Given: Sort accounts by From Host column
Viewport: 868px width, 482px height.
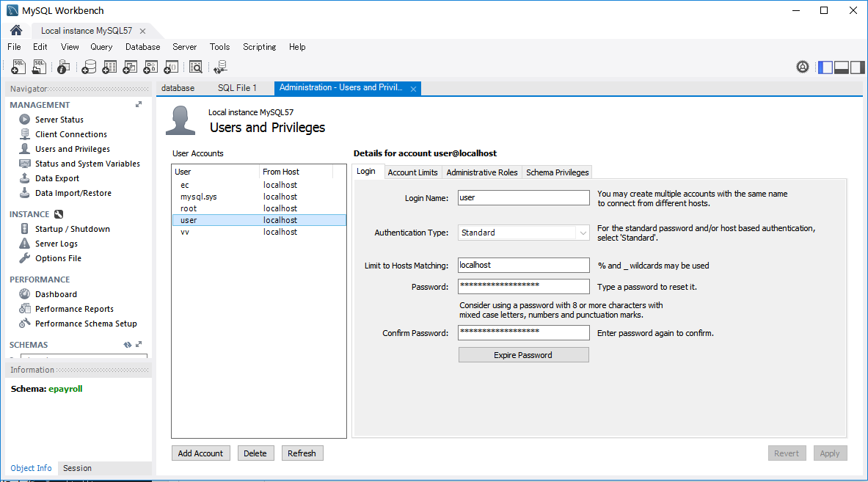Looking at the screenshot, I should click(x=296, y=172).
